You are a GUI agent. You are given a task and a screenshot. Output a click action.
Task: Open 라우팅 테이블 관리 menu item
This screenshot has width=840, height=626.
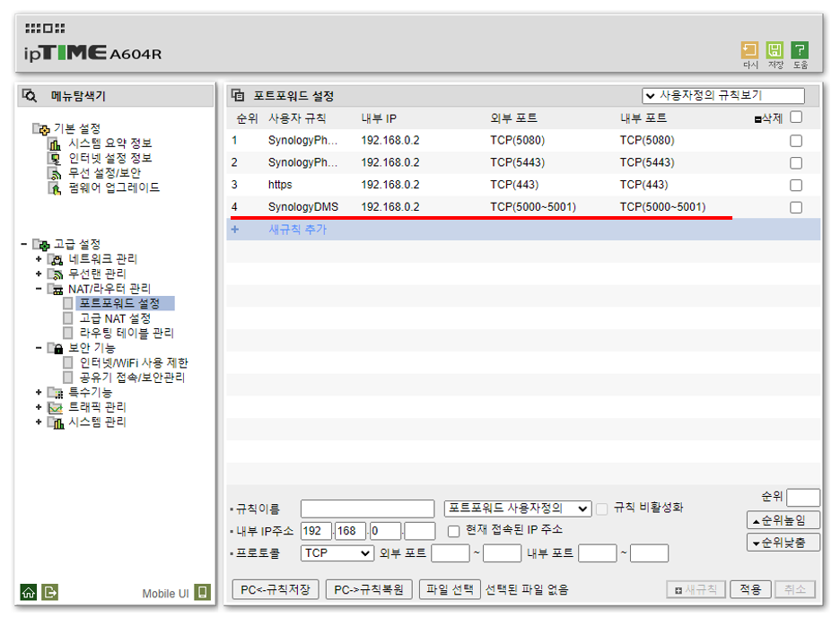coord(127,333)
